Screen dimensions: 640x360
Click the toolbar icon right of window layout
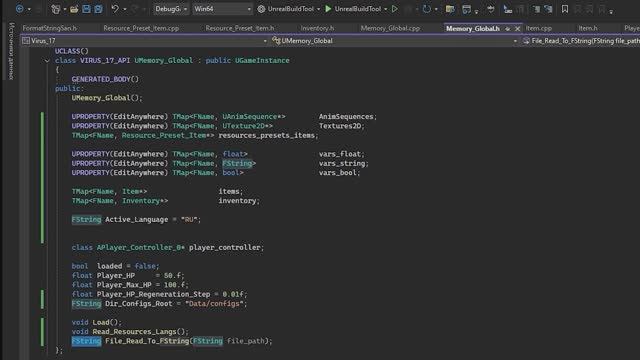491,9
